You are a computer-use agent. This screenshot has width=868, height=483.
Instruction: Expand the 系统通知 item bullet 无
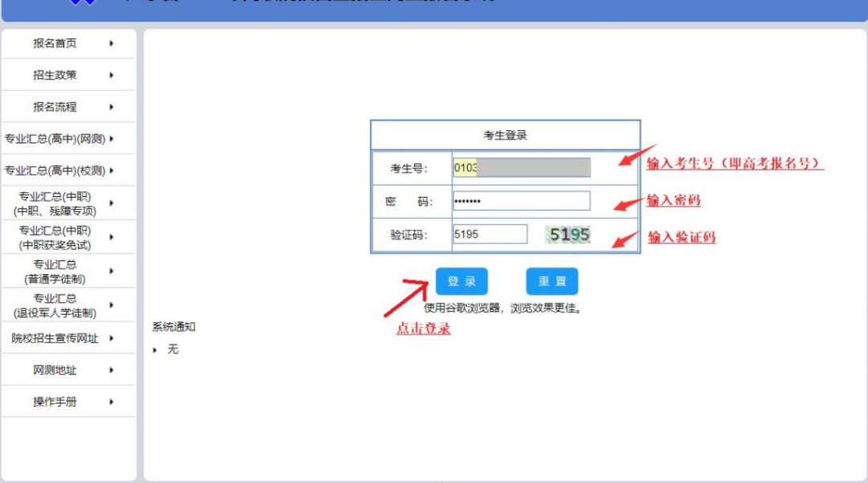tap(156, 350)
